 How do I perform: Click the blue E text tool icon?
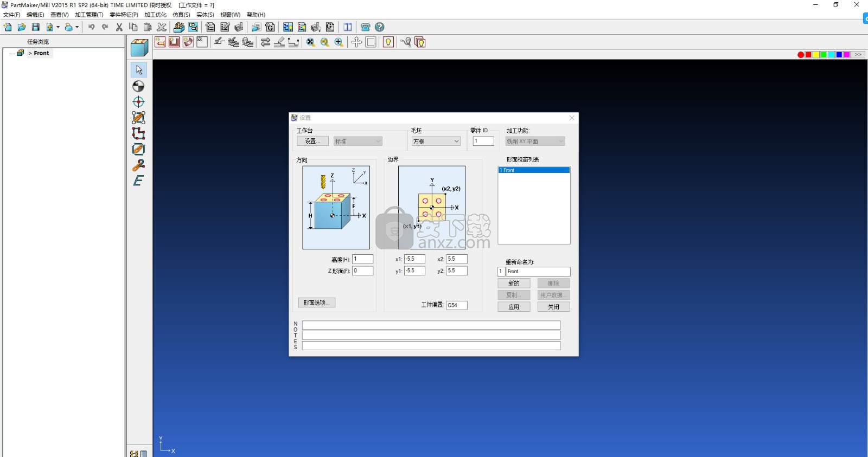click(139, 181)
